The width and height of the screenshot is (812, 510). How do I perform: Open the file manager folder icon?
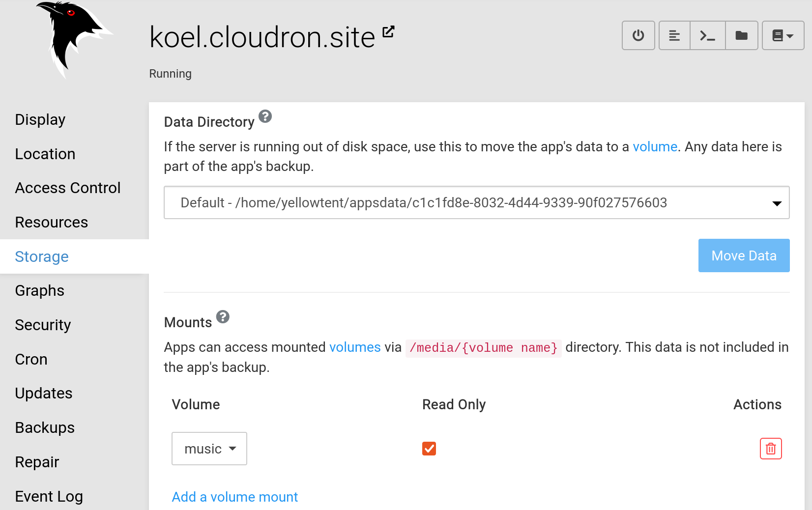[x=741, y=35]
